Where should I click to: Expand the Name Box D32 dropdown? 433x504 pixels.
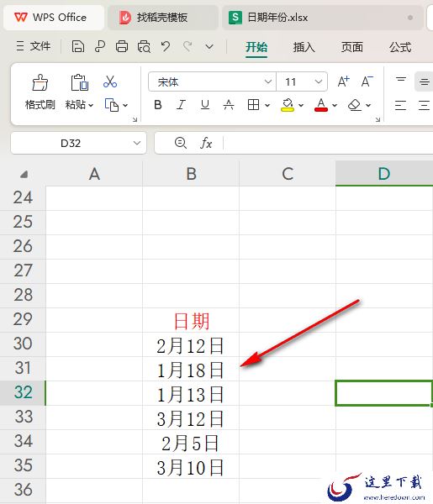[x=137, y=143]
